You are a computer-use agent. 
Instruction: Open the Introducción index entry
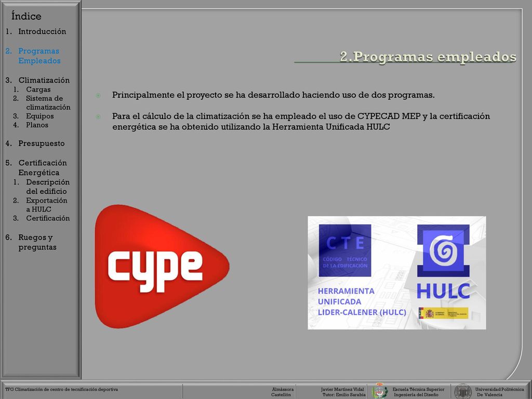tap(42, 32)
